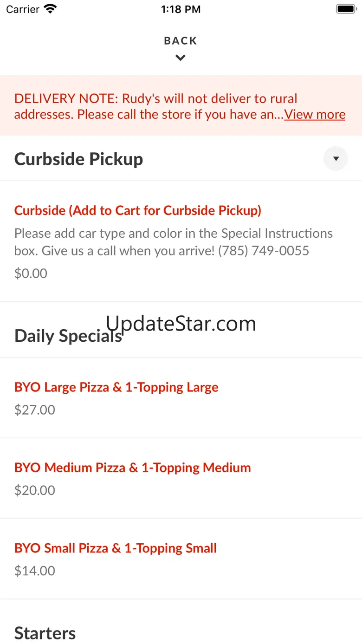Tap the $20.00 price
The image size is (362, 644).
click(x=35, y=490)
